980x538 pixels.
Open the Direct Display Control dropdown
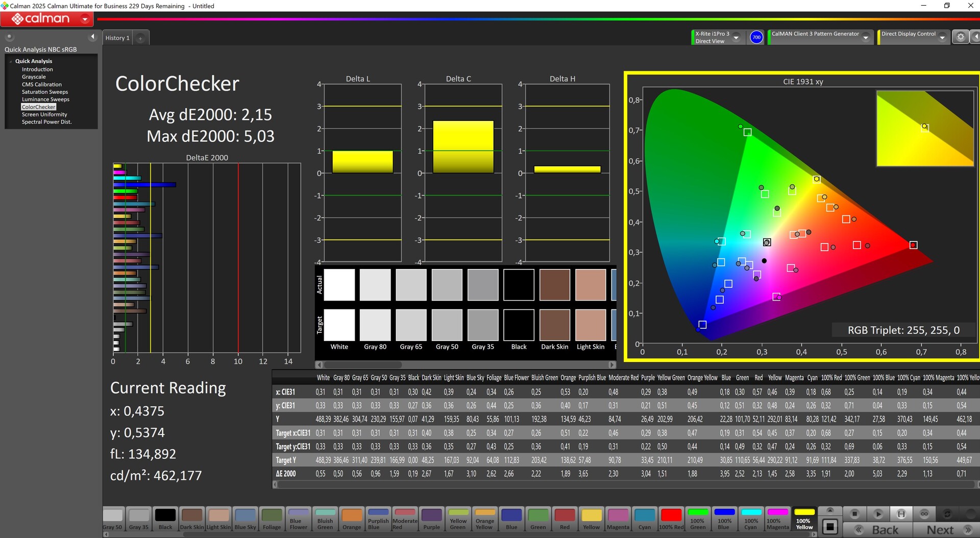942,38
